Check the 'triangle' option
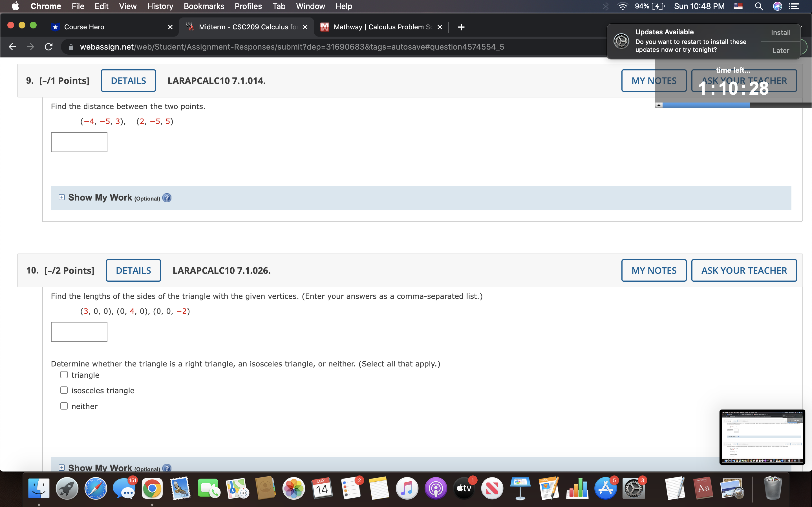 pyautogui.click(x=63, y=374)
